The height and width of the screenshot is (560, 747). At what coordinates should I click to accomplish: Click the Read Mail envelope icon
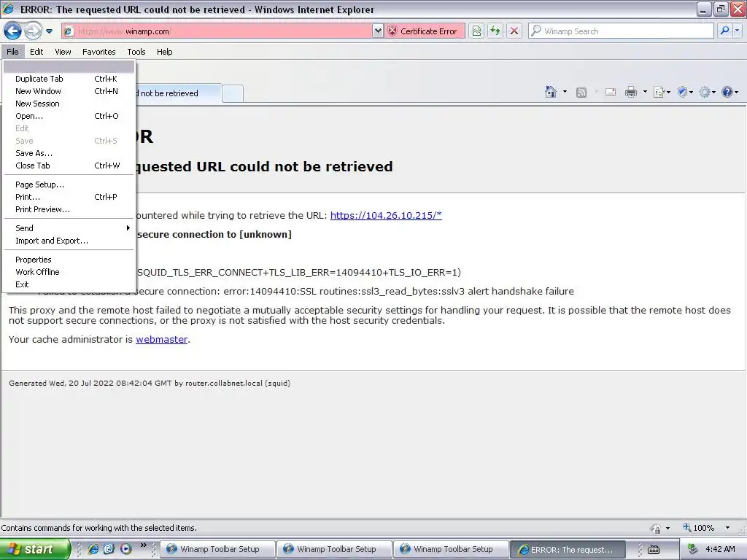pos(611,92)
